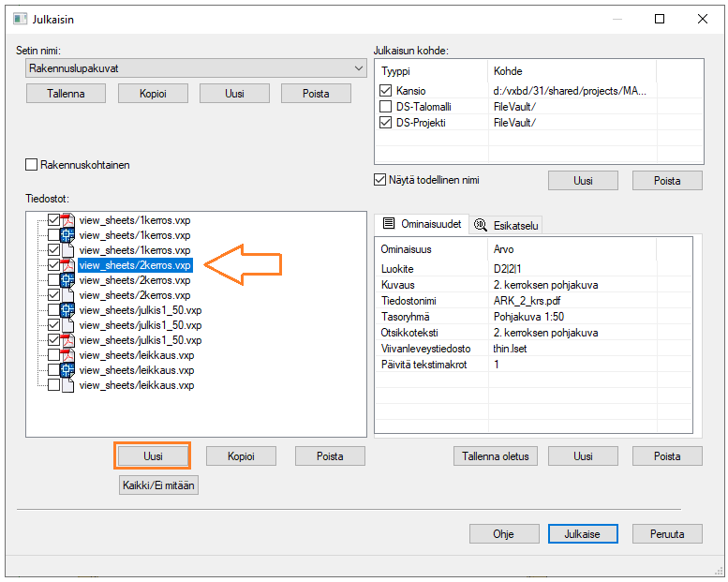The image size is (728, 582).
Task: Switch to the Esikatselu tab
Action: 507,225
